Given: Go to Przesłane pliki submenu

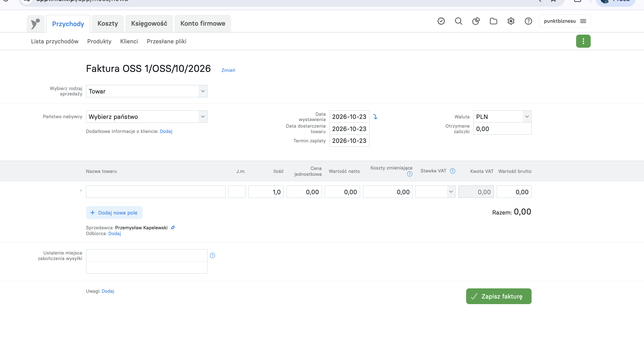Looking at the screenshot, I should coord(166,41).
